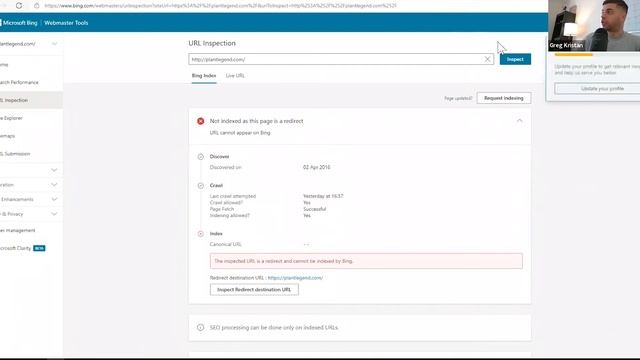Reload the page with browser refresh icon
Image resolution: width=640 pixels, height=360 pixels.
[19, 6]
